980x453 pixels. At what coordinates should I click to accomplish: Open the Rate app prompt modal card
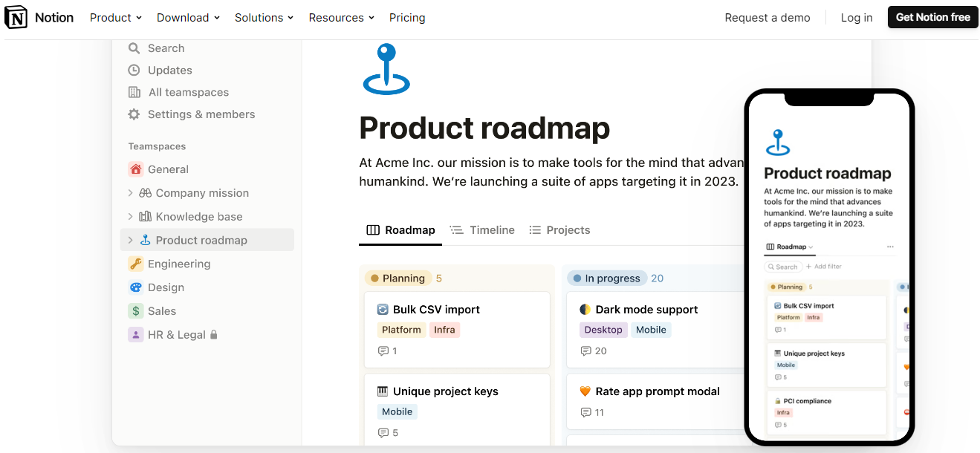(x=657, y=401)
